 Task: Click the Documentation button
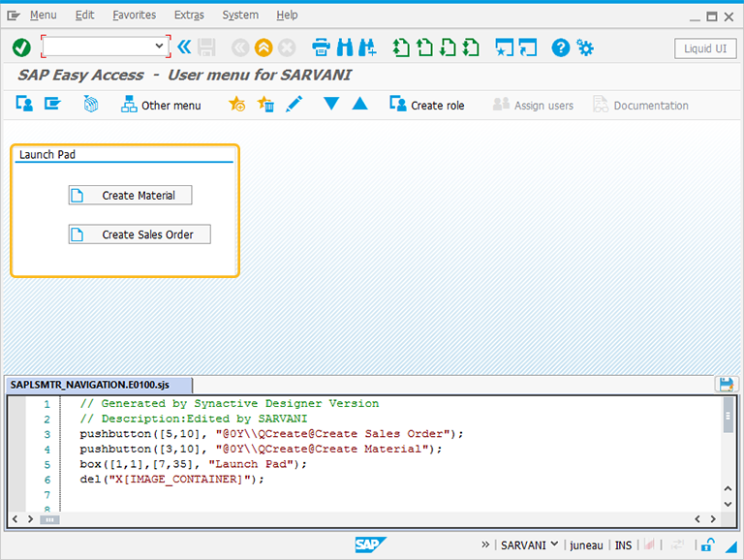[640, 105]
